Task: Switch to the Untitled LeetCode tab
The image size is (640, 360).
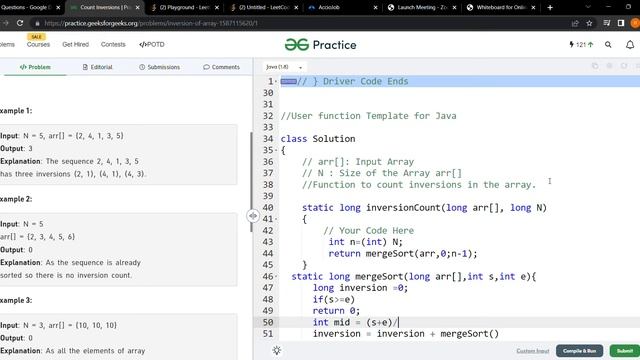Action: tap(264, 7)
